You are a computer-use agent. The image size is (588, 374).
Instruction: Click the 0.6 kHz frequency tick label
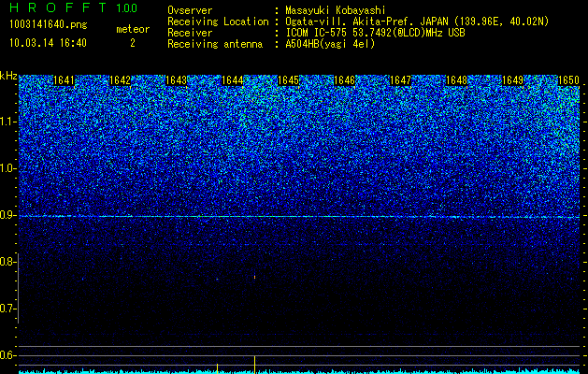coord(7,355)
